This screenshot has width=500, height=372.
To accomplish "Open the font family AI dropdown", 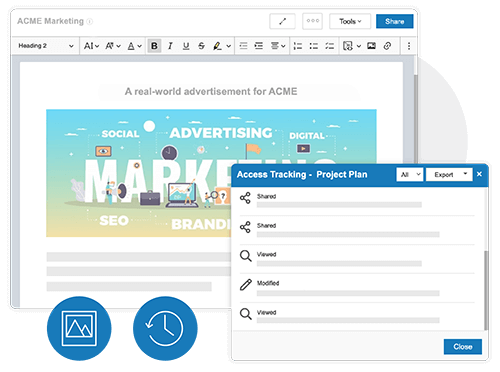I will 91,46.
